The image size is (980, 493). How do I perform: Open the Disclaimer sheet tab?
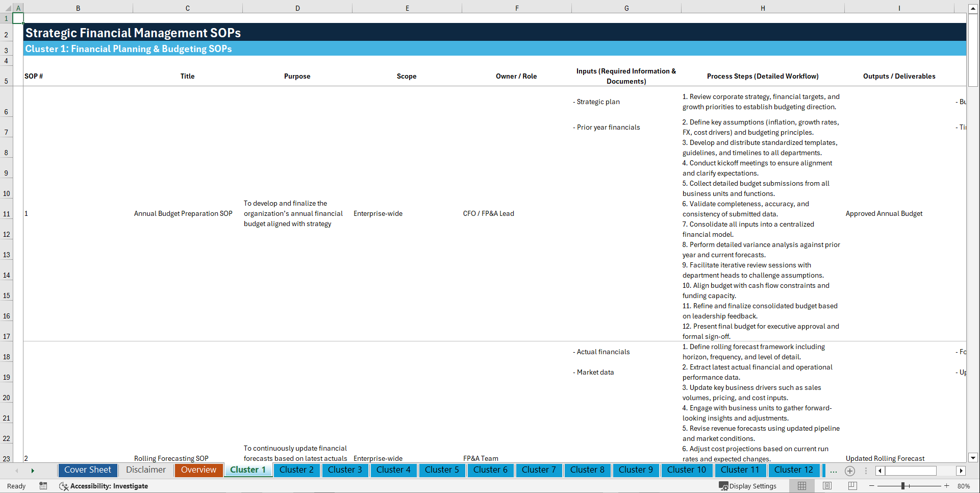point(145,470)
